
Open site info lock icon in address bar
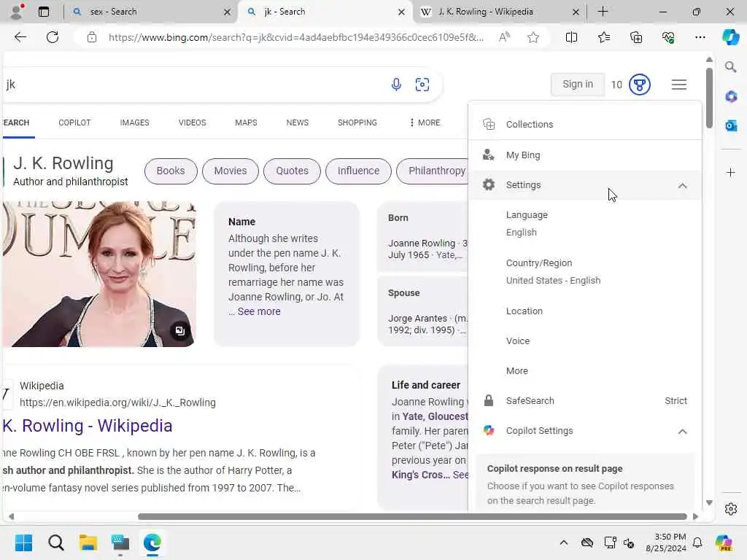pyautogui.click(x=91, y=37)
